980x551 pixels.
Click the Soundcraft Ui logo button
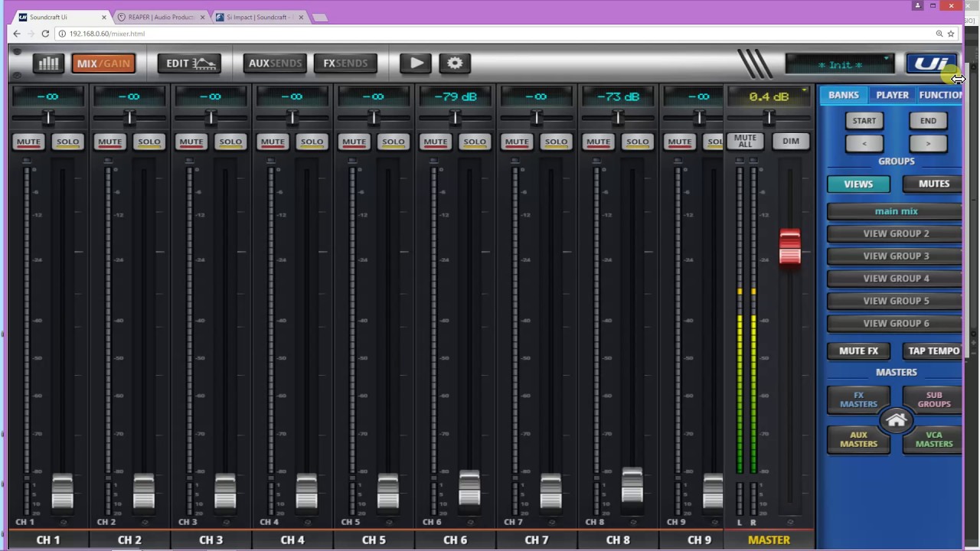(x=931, y=64)
